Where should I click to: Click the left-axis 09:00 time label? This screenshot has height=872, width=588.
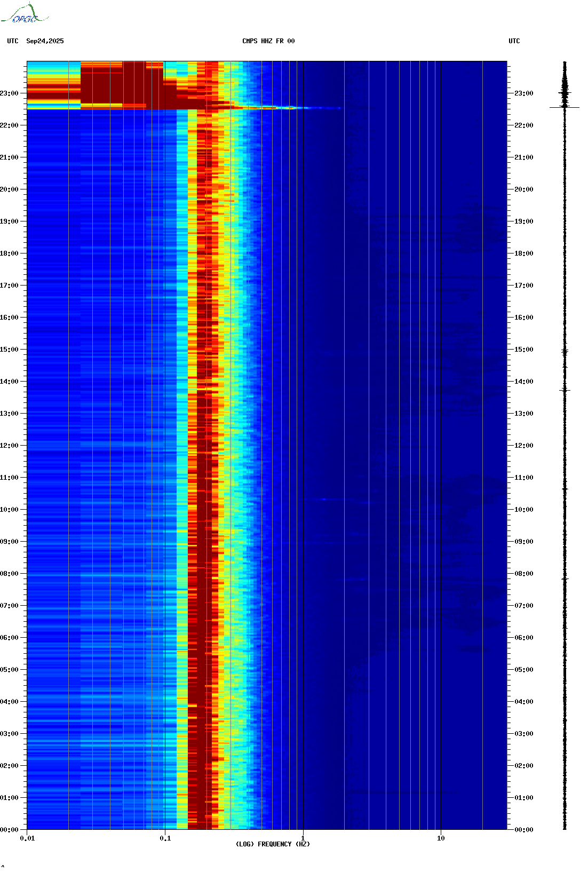(9, 542)
